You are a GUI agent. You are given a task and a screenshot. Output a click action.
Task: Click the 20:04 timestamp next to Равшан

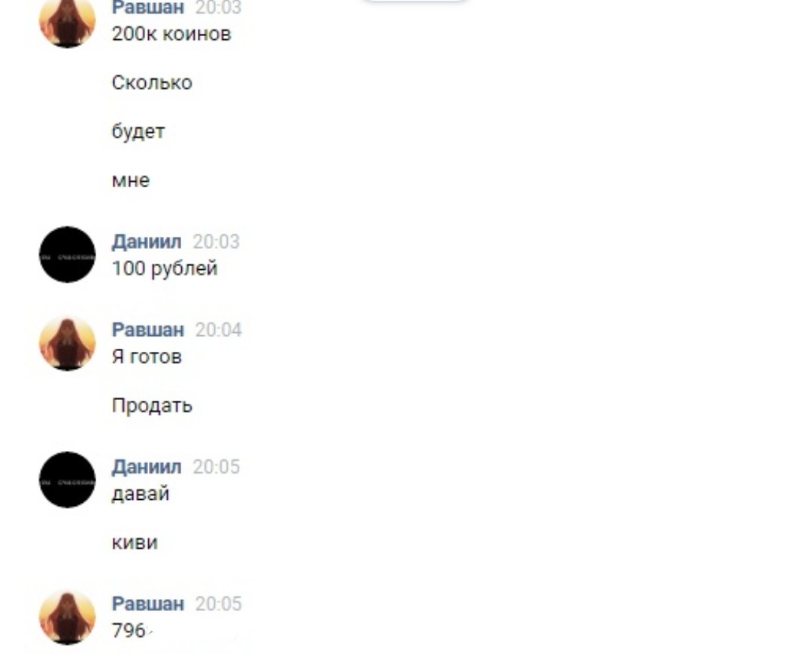[x=219, y=330]
